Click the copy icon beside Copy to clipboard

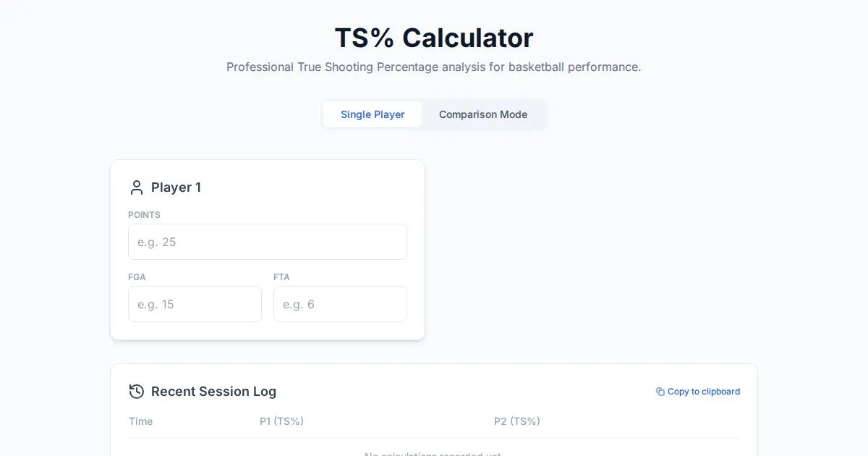point(660,392)
